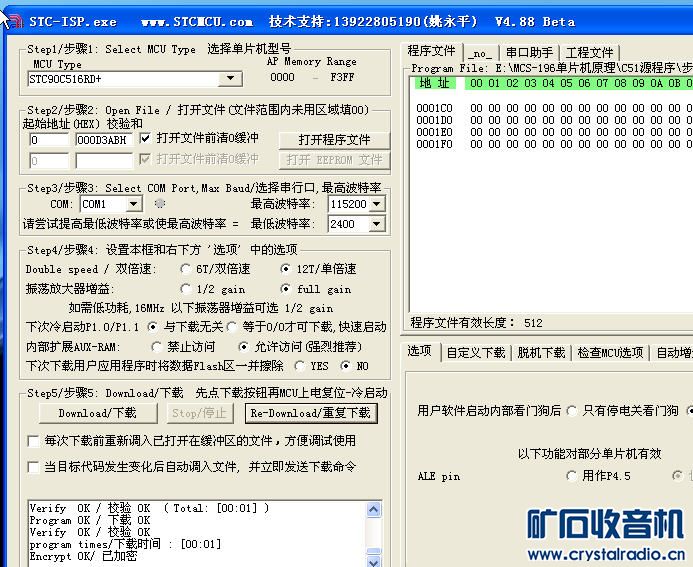Switch to 选项 tab
693x567 pixels.
point(419,351)
